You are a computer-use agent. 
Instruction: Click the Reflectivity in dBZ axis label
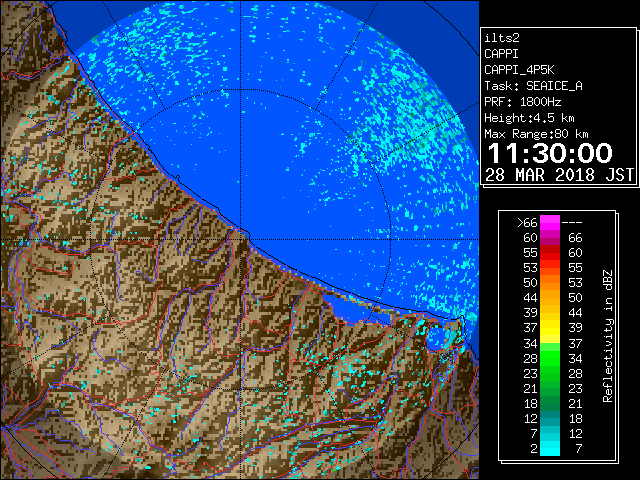coord(608,336)
